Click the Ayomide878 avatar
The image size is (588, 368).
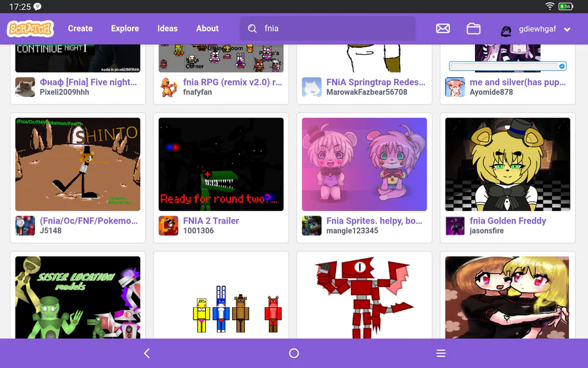pyautogui.click(x=455, y=87)
